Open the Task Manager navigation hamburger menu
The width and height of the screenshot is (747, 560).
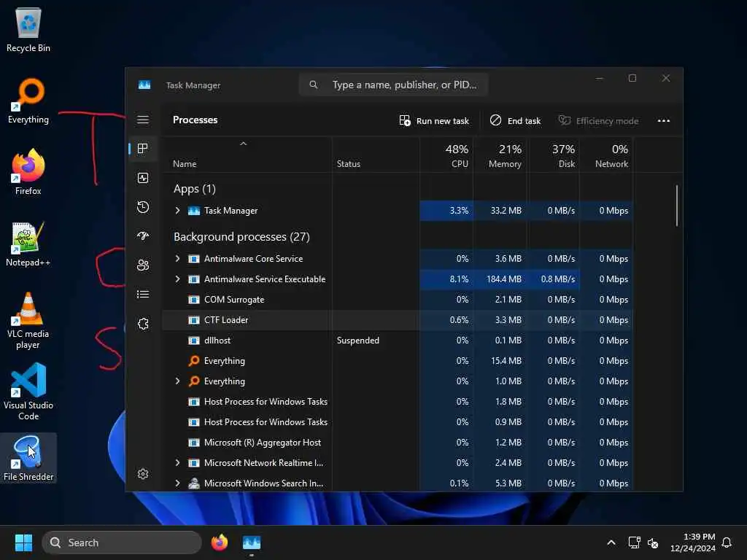[143, 120]
